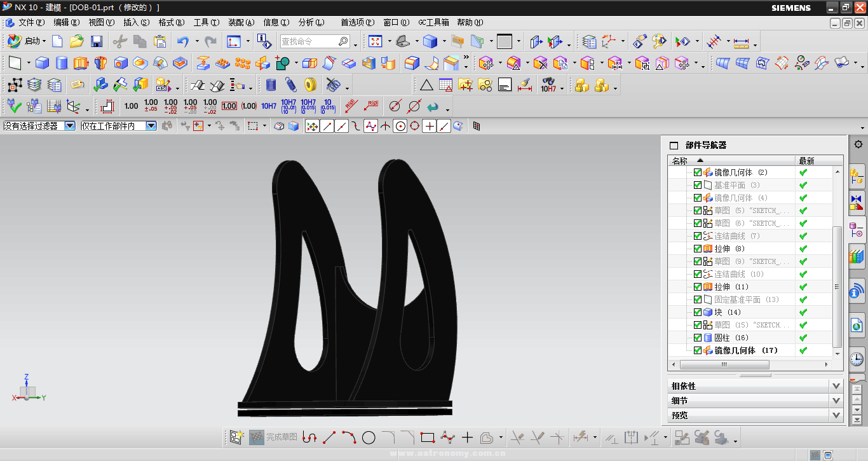Pick the Point plus tool in the sketch toolbar
This screenshot has height=461, width=868.
tap(467, 437)
